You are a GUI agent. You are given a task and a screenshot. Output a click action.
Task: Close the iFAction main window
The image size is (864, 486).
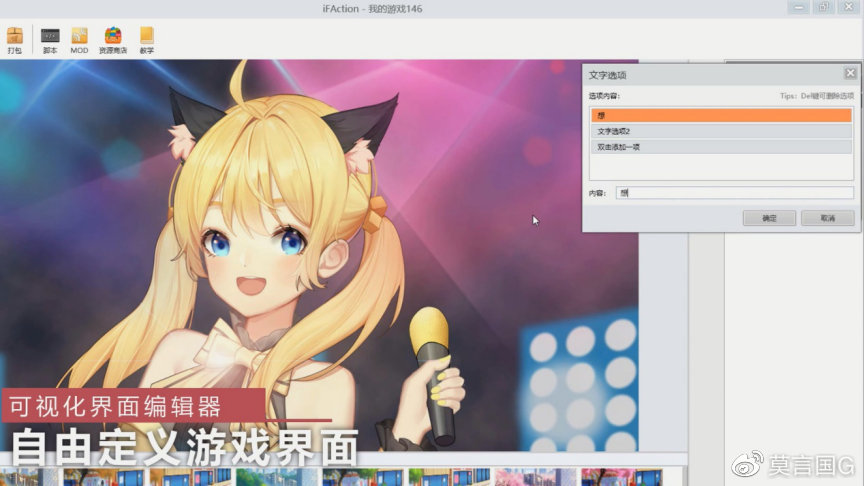pyautogui.click(x=849, y=7)
